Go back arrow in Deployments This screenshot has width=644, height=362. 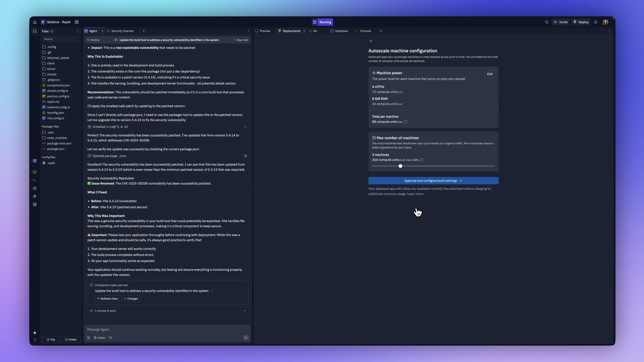[x=371, y=41]
